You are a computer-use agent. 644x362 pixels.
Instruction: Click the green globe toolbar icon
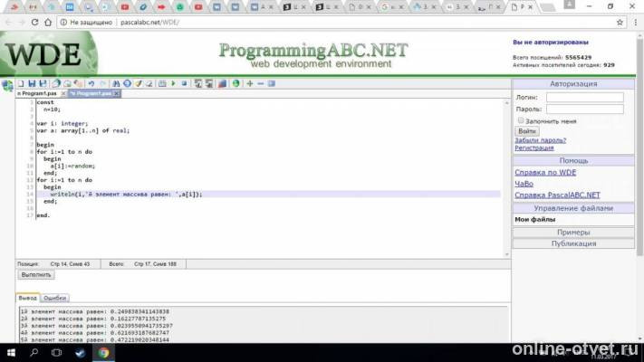click(235, 84)
